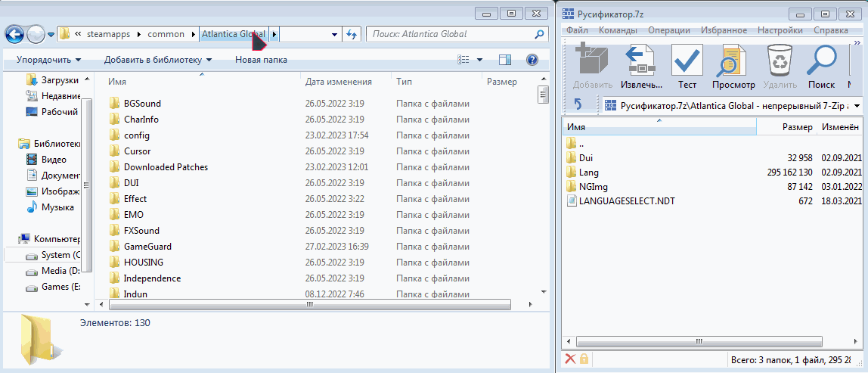Image resolution: width=868 pixels, height=373 pixels.
Task: Select the GameGuard folder
Action: [147, 246]
